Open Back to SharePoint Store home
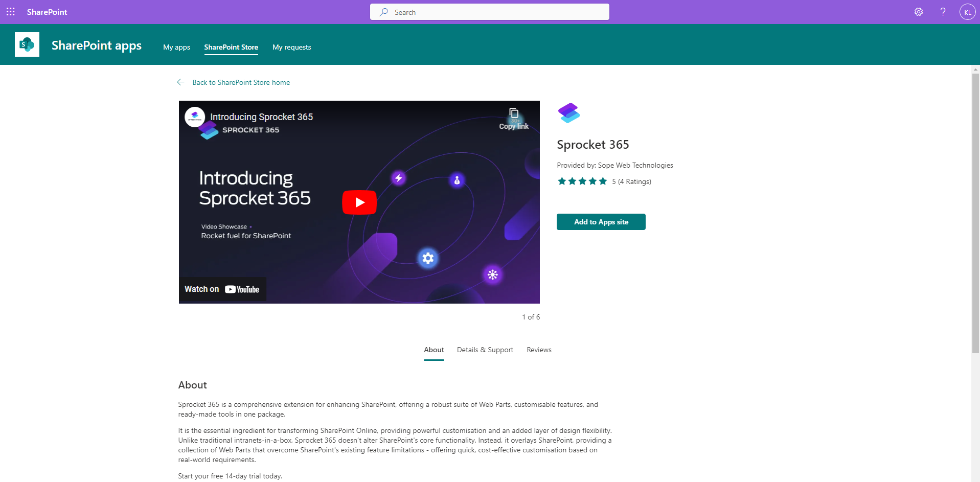 pyautogui.click(x=241, y=82)
